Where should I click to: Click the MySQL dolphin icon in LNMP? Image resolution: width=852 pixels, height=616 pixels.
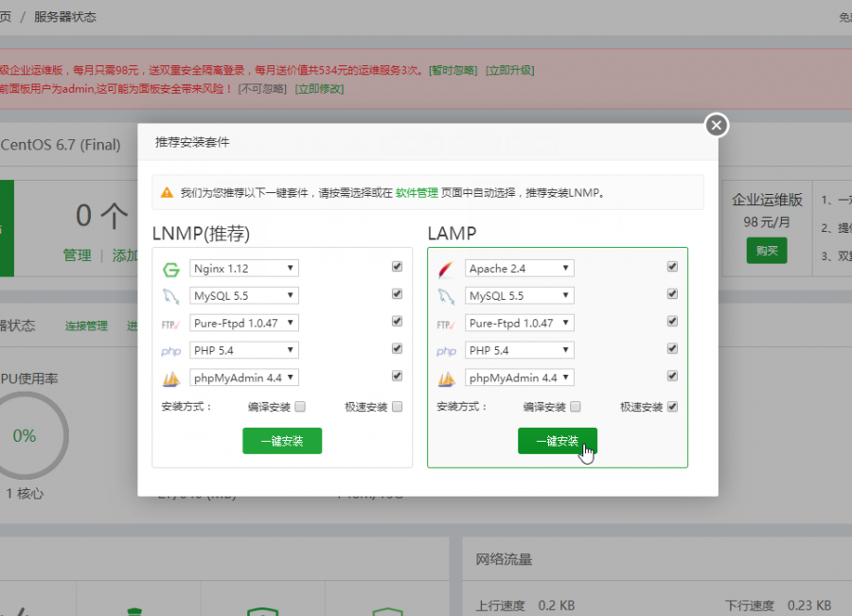171,296
